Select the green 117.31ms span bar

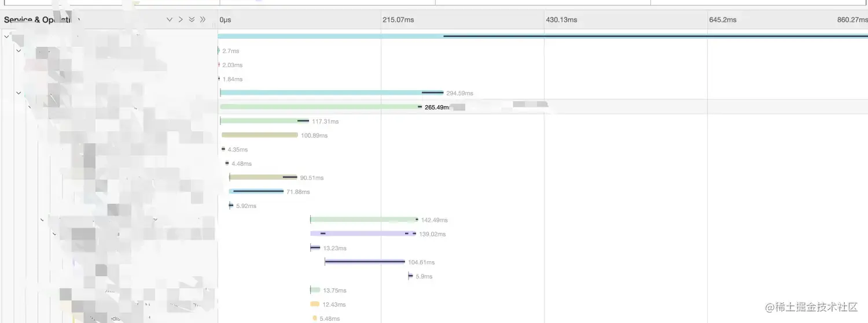coord(264,121)
